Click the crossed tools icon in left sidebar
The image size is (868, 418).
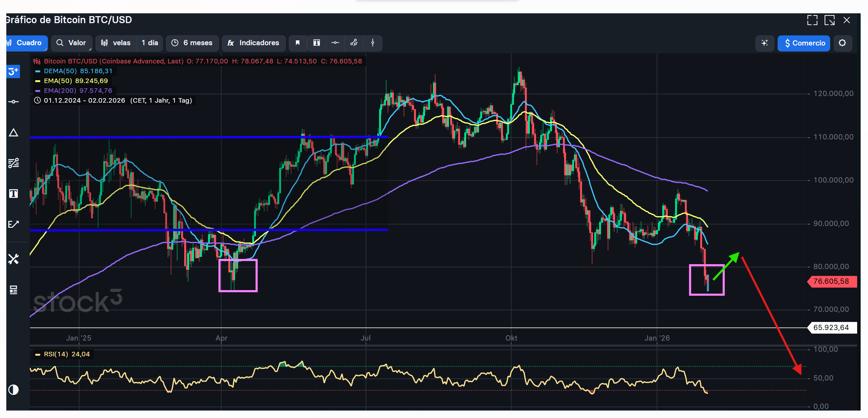(13, 259)
